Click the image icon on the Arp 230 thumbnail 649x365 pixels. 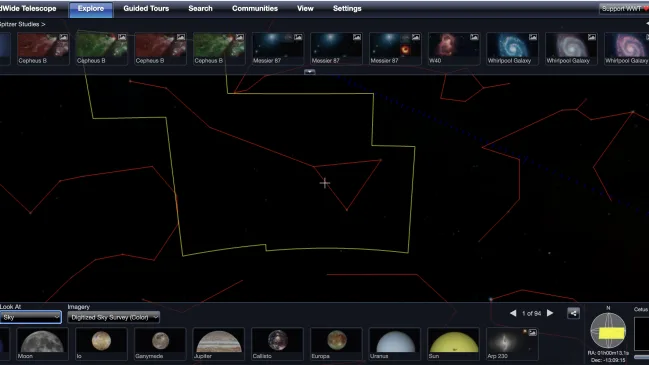(x=533, y=332)
